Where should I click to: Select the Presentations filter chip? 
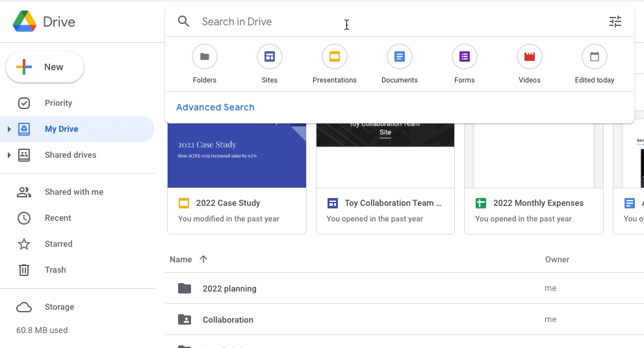(x=335, y=57)
